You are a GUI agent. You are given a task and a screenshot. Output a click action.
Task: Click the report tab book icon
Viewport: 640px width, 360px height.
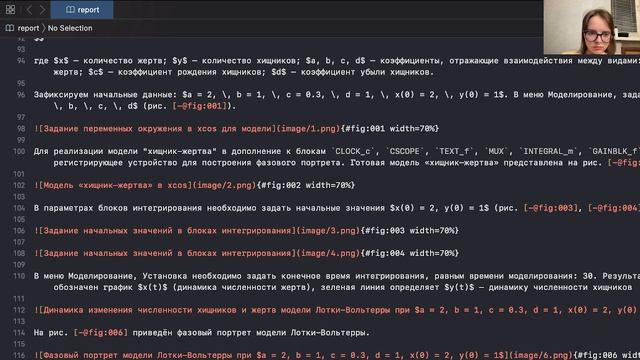70,9
